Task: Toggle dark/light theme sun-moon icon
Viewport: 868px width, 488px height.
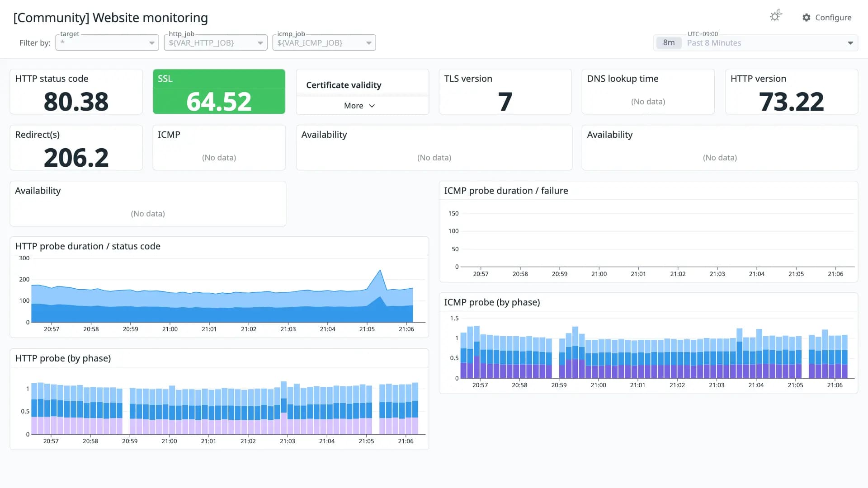Action: click(x=776, y=16)
